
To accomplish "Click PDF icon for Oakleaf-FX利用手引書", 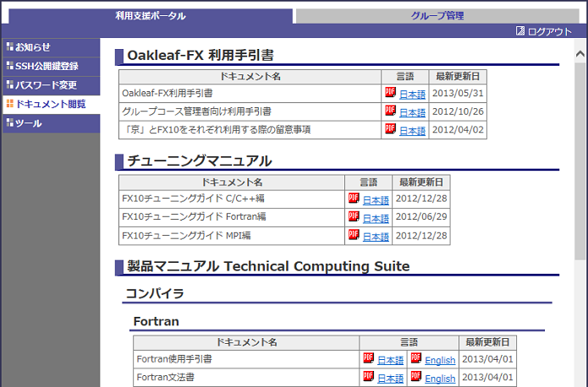I will (x=390, y=92).
